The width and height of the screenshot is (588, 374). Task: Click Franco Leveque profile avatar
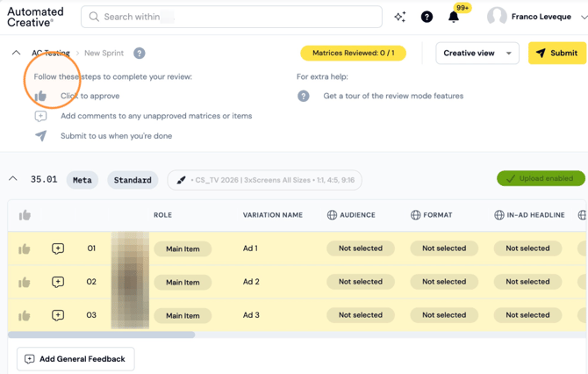(x=497, y=17)
